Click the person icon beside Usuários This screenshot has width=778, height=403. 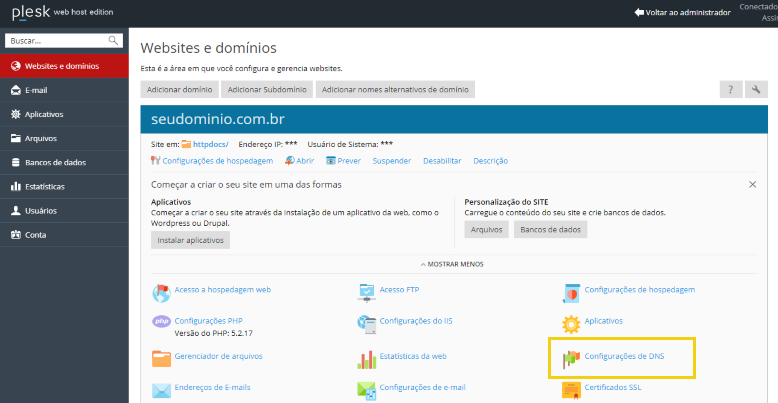pyautogui.click(x=15, y=210)
